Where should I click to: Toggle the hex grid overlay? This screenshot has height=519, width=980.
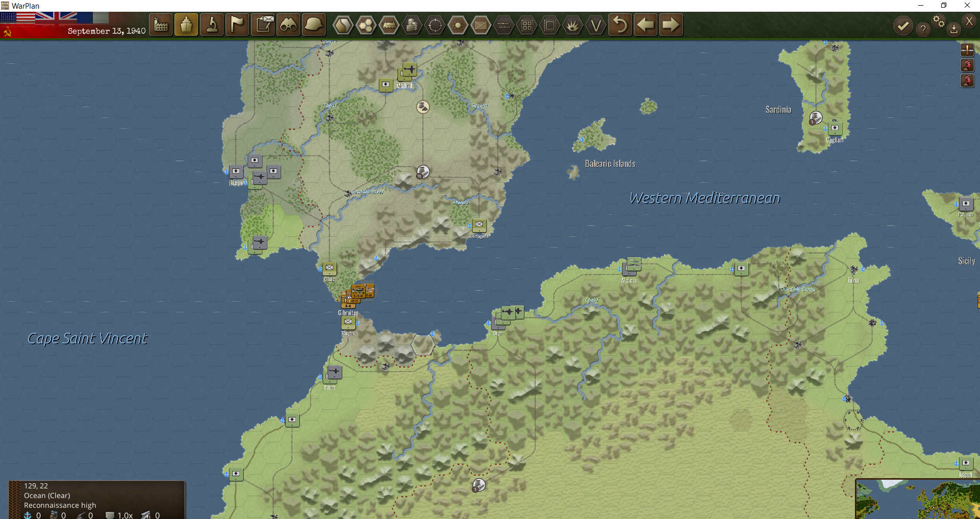366,24
